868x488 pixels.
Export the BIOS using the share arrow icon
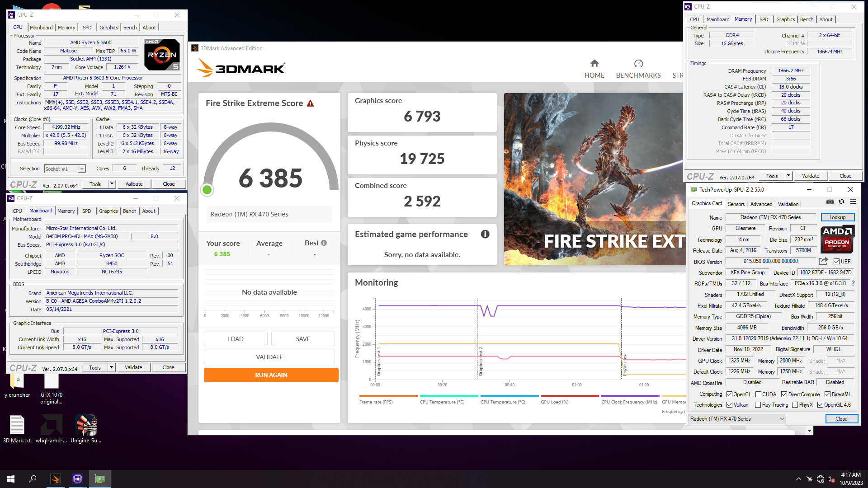tap(823, 261)
